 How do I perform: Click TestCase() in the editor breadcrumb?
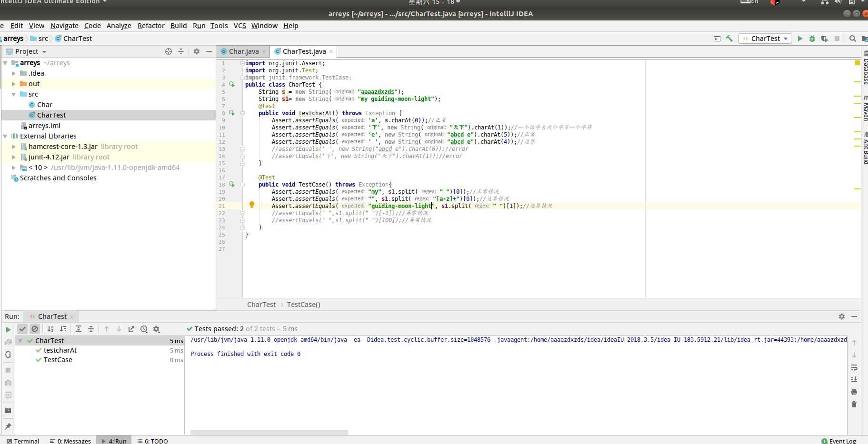(303, 305)
